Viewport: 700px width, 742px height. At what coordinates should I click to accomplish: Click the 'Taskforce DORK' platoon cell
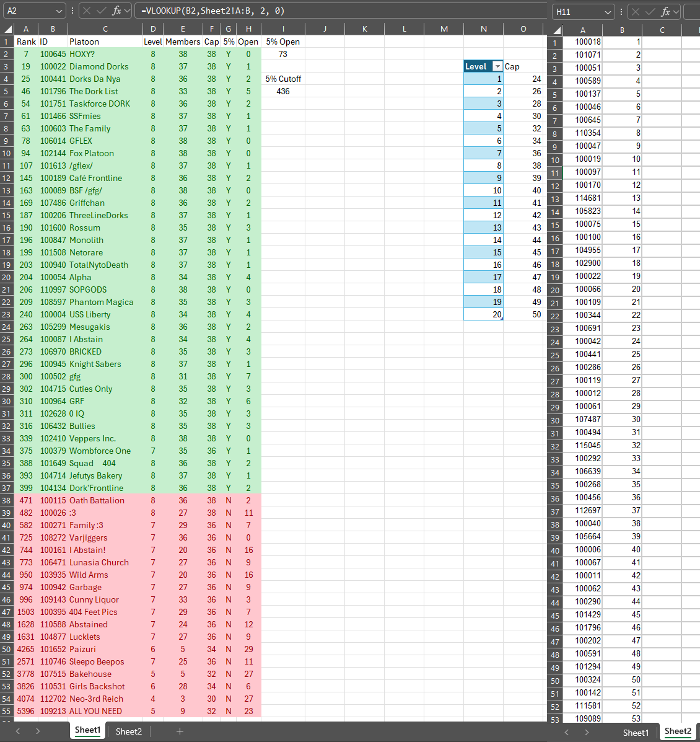tap(105, 104)
